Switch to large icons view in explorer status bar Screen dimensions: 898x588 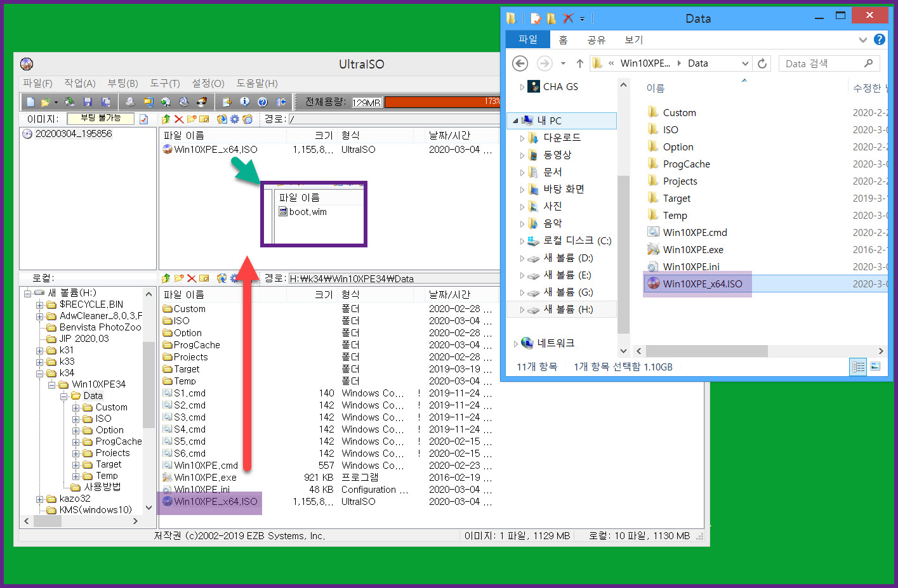875,367
